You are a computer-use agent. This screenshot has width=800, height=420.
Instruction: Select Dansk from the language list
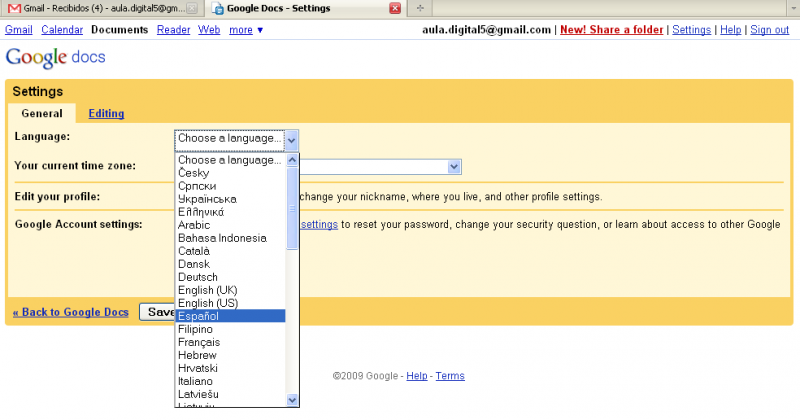click(x=230, y=264)
